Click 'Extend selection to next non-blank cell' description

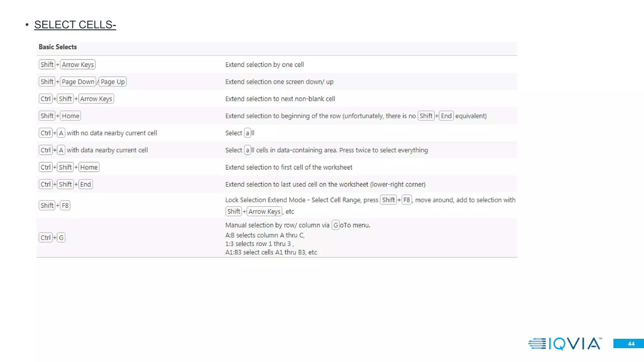pyautogui.click(x=280, y=99)
